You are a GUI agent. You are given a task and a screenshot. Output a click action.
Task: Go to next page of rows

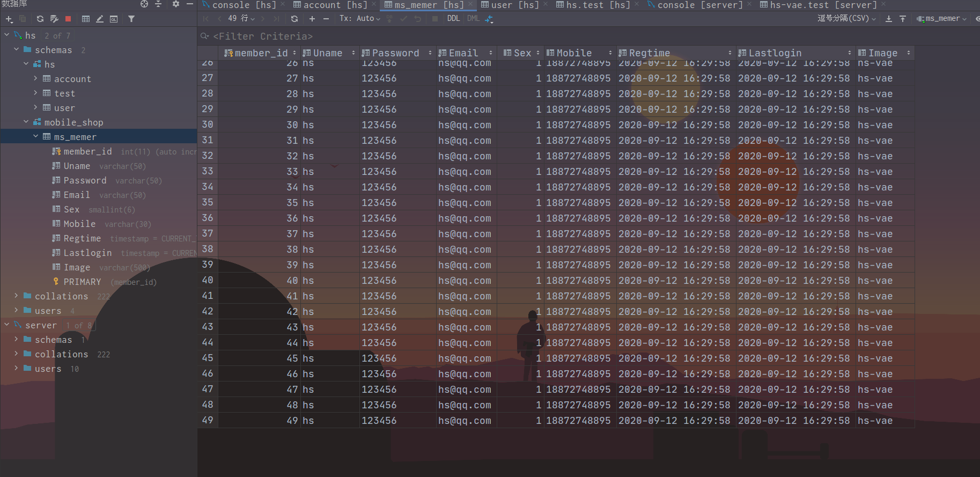pos(263,18)
